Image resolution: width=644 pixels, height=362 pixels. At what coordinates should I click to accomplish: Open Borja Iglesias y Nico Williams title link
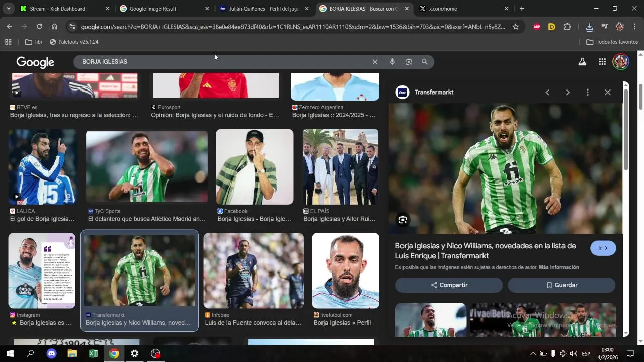pos(486,251)
